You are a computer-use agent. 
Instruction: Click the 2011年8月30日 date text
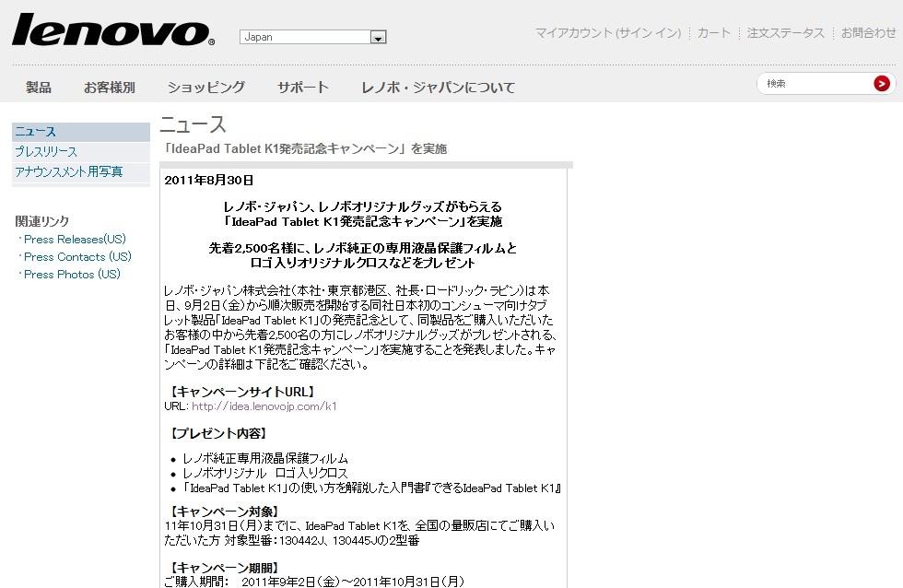[x=209, y=181]
